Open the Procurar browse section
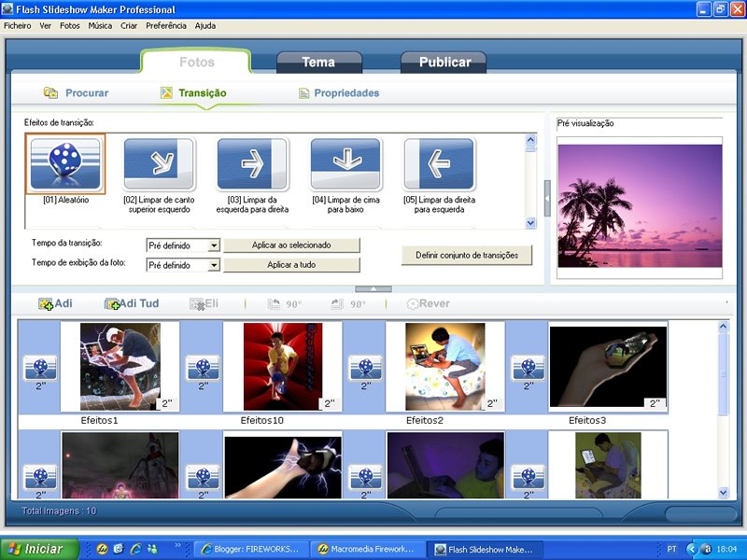Viewport: 747px width, 560px height. (77, 92)
